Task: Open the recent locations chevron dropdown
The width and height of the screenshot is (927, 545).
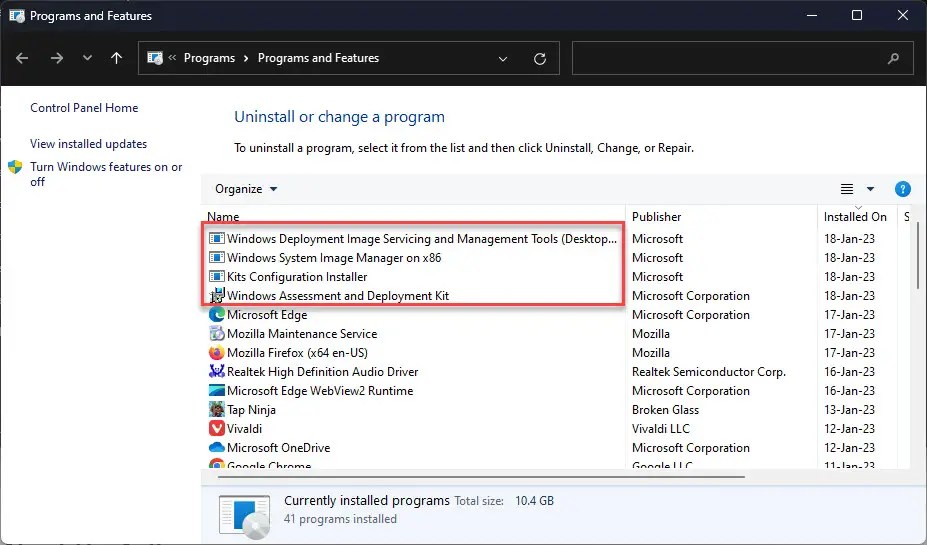Action: pyautogui.click(x=87, y=58)
